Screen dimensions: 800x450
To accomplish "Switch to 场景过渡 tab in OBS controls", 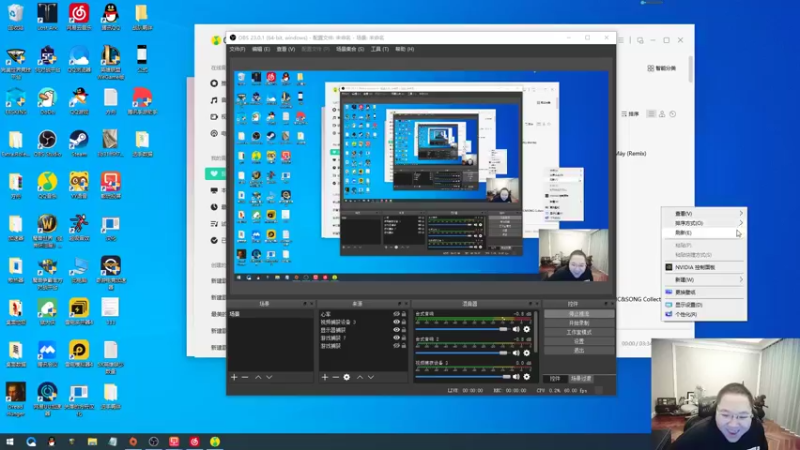I will [581, 379].
